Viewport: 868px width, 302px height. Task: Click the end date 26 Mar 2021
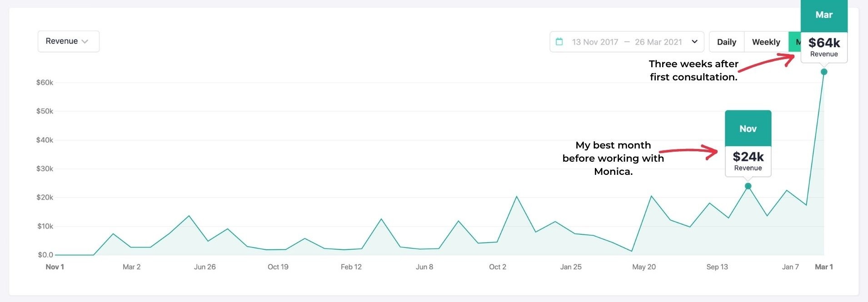pos(658,42)
